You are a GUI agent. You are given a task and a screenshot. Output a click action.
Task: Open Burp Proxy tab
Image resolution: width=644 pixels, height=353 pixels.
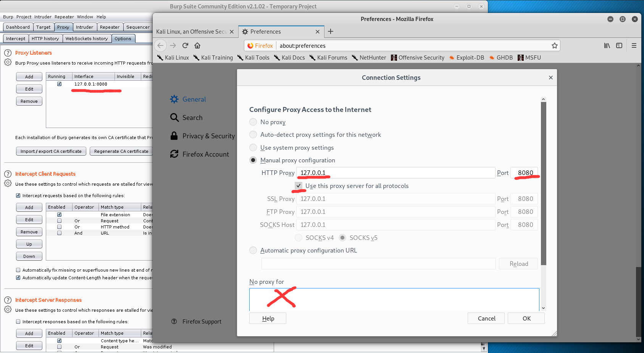(x=63, y=27)
